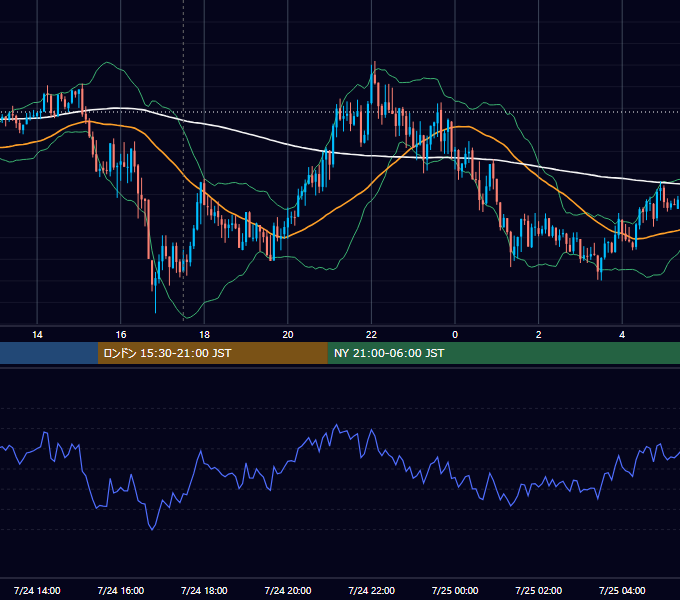Click the 7/25 00:00 date label
The image size is (680, 600).
click(x=455, y=590)
